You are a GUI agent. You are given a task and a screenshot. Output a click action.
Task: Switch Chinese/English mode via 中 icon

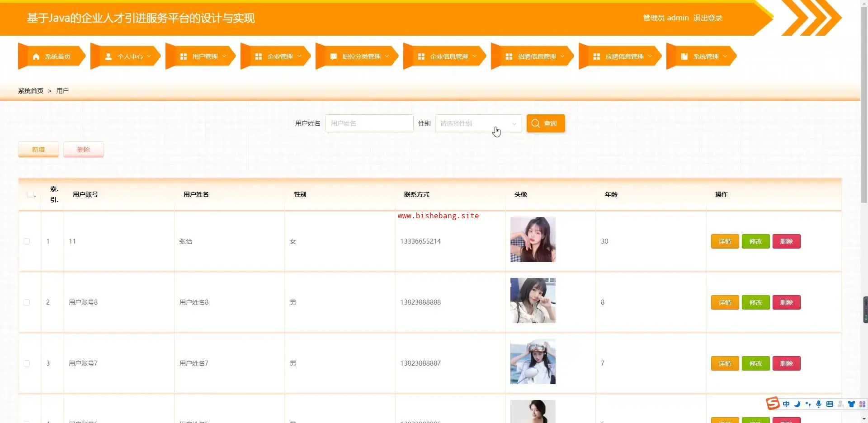[786, 404]
